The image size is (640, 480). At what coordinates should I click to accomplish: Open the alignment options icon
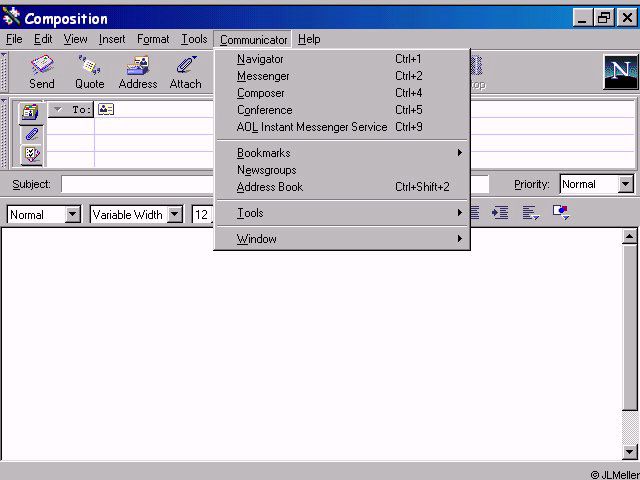[531, 213]
